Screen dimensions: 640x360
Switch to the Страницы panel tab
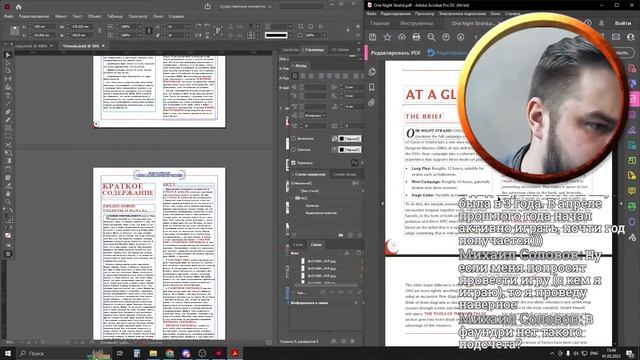tap(314, 50)
